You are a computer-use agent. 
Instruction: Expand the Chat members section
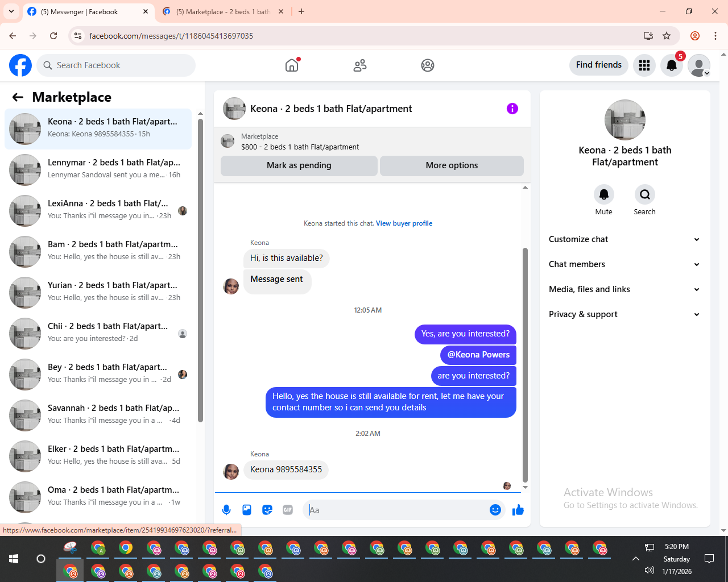pos(624,264)
